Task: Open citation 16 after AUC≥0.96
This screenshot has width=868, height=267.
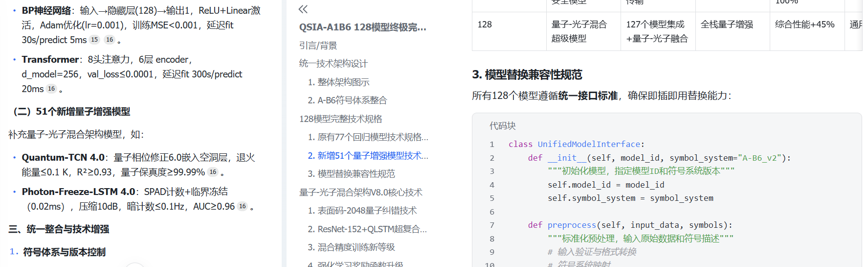Action: click(242, 206)
